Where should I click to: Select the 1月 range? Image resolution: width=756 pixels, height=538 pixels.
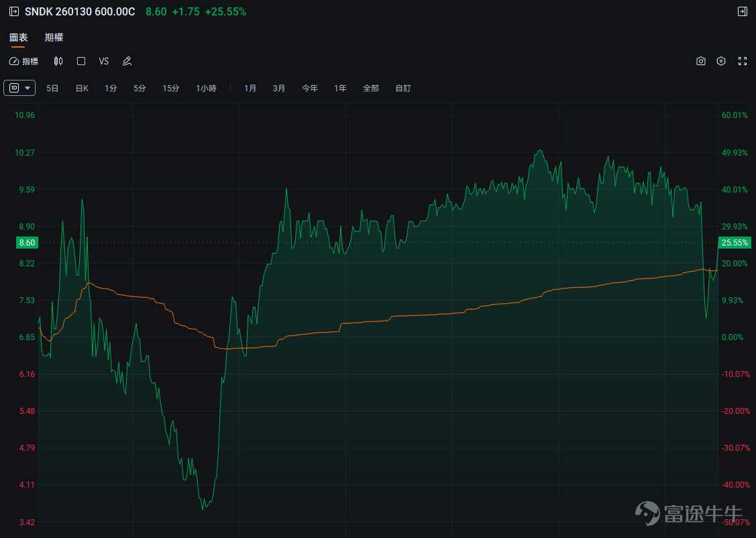[x=250, y=89]
